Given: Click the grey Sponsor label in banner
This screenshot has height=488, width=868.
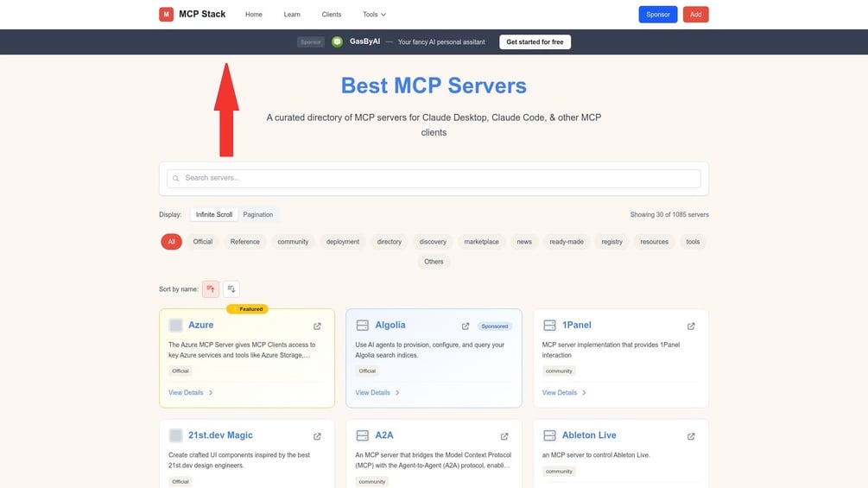Looking at the screenshot, I should [311, 42].
